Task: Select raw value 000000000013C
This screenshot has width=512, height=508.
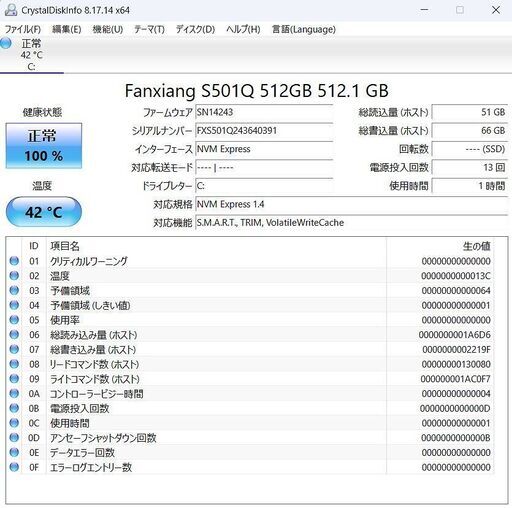Action: tap(456, 276)
